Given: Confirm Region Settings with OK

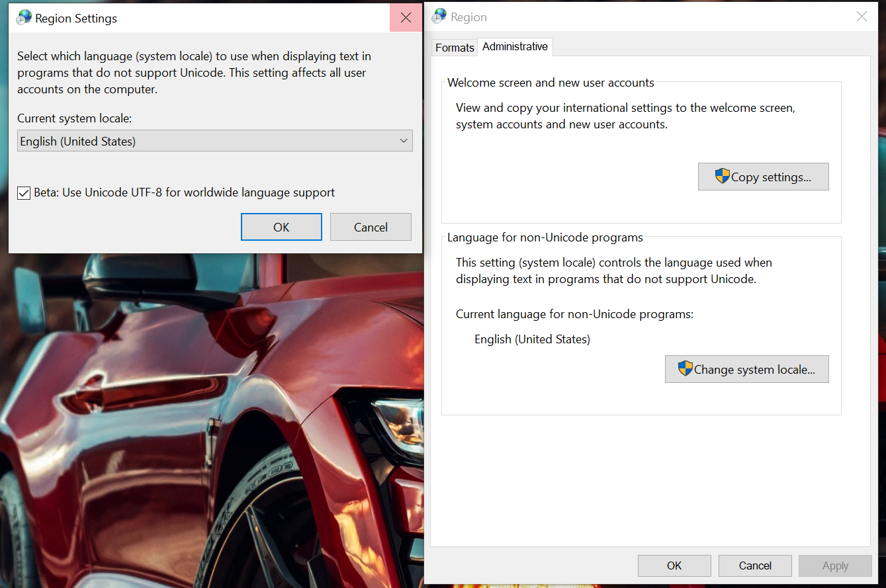Looking at the screenshot, I should coord(281,227).
